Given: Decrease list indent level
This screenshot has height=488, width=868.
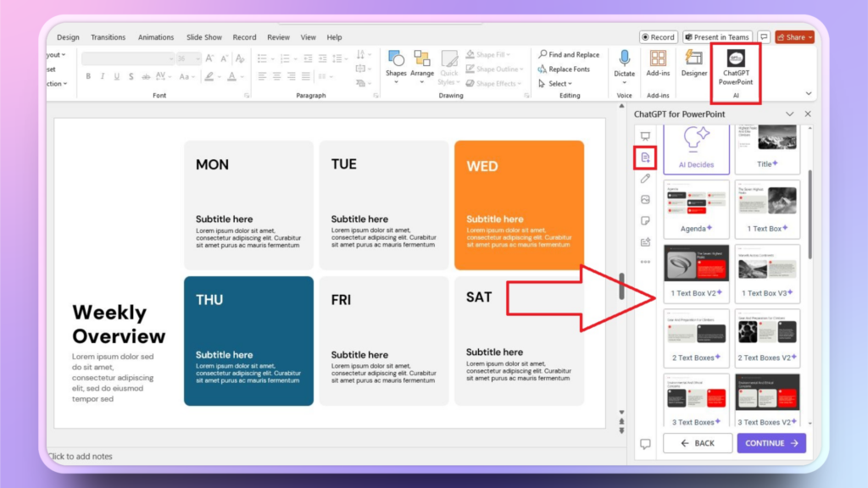Looking at the screenshot, I should 308,58.
